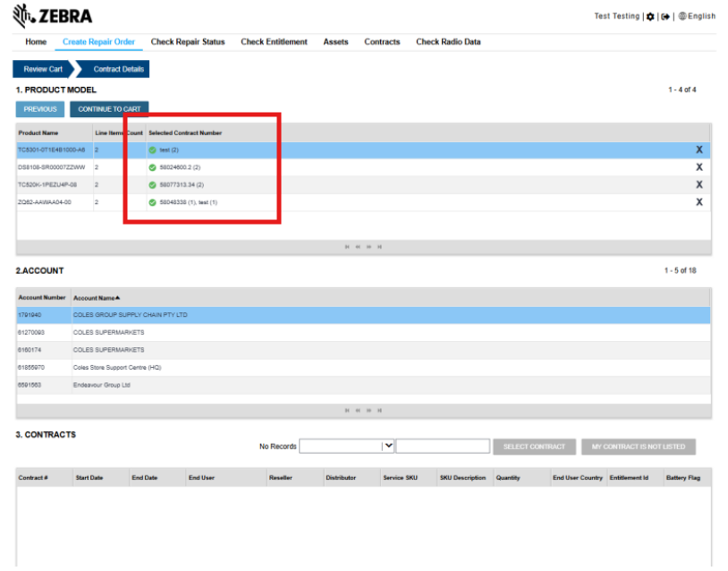Remove the DS8108-SR00007ZZWW product row
The width and height of the screenshot is (728, 571).
[x=698, y=167]
